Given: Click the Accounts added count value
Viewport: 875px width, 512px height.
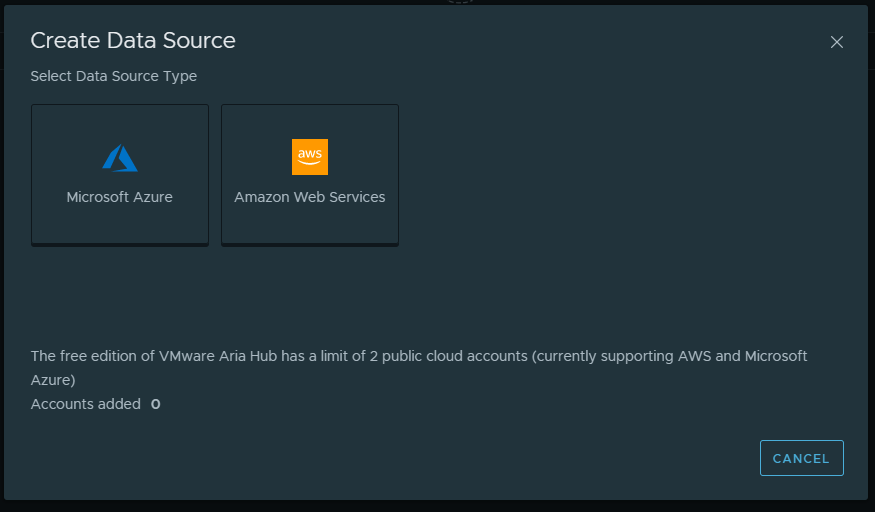Looking at the screenshot, I should tap(156, 404).
